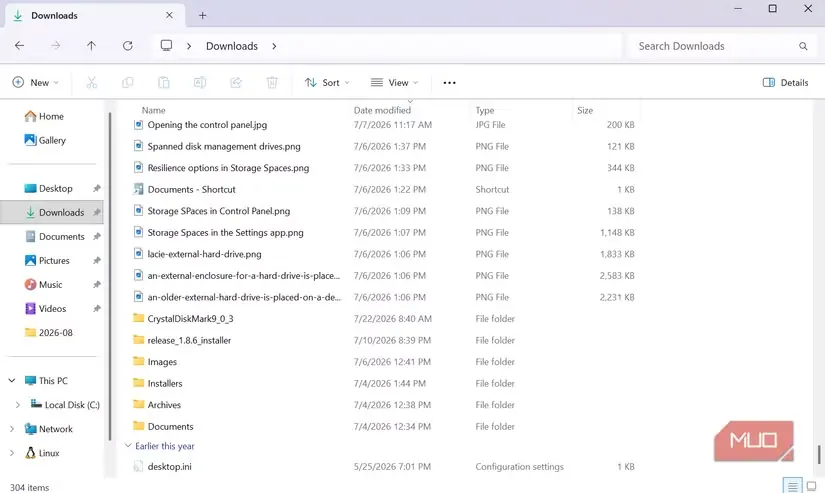This screenshot has height=493, width=825.
Task: Expand the Local Disk (C:) node
Action: tap(18, 405)
